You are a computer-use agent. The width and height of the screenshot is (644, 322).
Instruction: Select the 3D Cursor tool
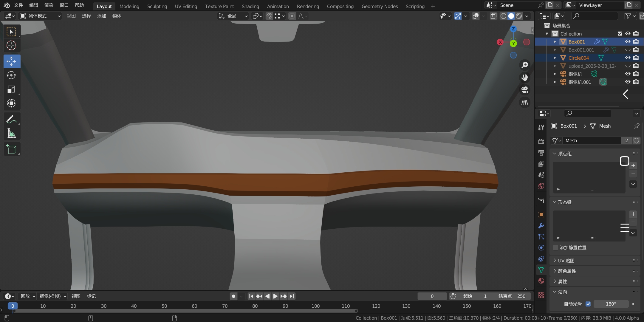pos(11,45)
